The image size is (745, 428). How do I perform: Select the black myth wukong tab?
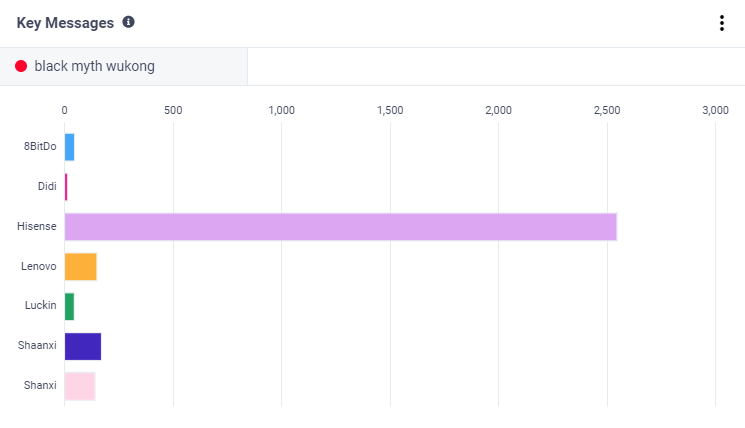tap(94, 67)
